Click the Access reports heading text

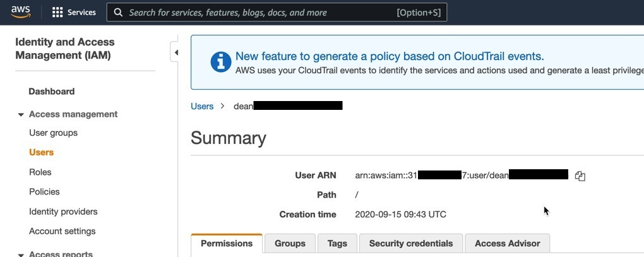tap(61, 254)
